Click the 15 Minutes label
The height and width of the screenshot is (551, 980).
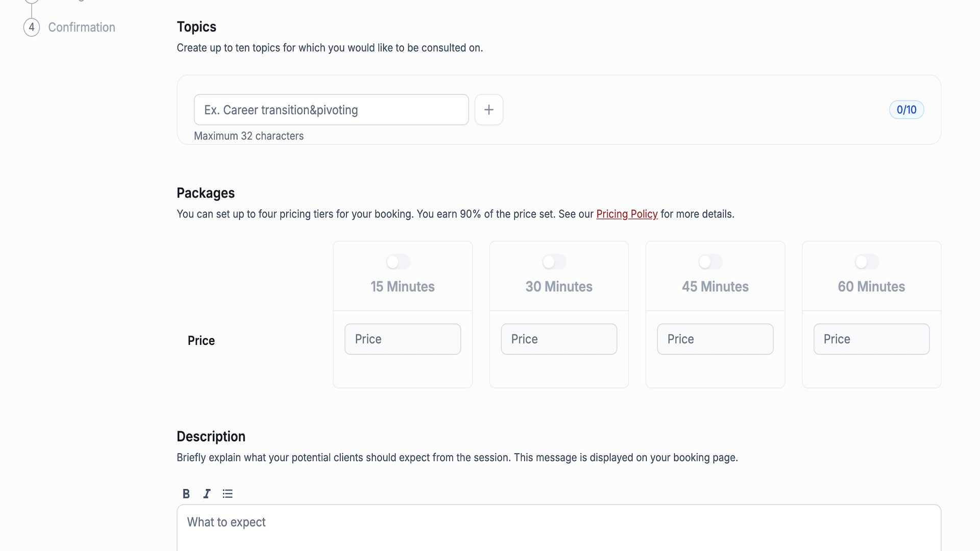point(403,286)
